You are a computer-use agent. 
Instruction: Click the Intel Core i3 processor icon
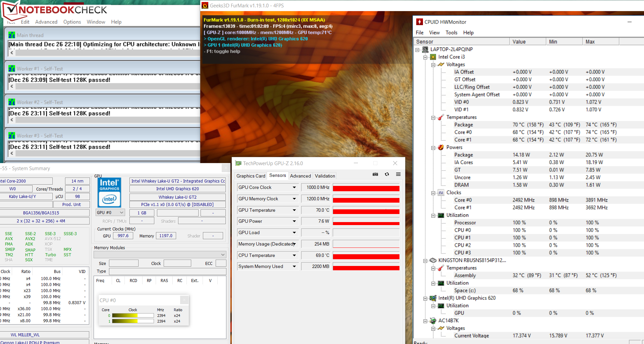433,57
